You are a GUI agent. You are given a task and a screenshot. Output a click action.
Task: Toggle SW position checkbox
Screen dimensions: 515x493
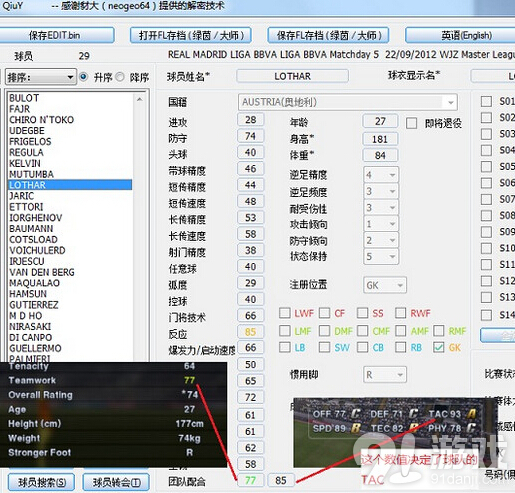pos(324,347)
